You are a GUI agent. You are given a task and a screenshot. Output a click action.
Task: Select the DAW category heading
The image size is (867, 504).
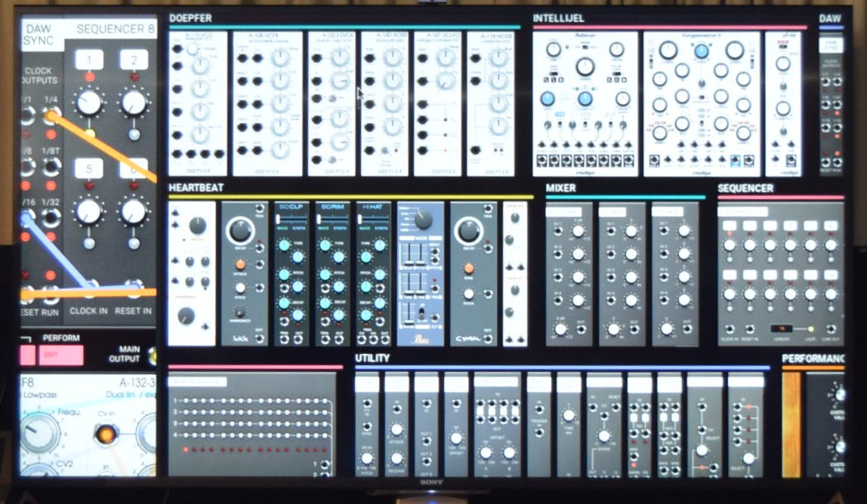(x=830, y=18)
